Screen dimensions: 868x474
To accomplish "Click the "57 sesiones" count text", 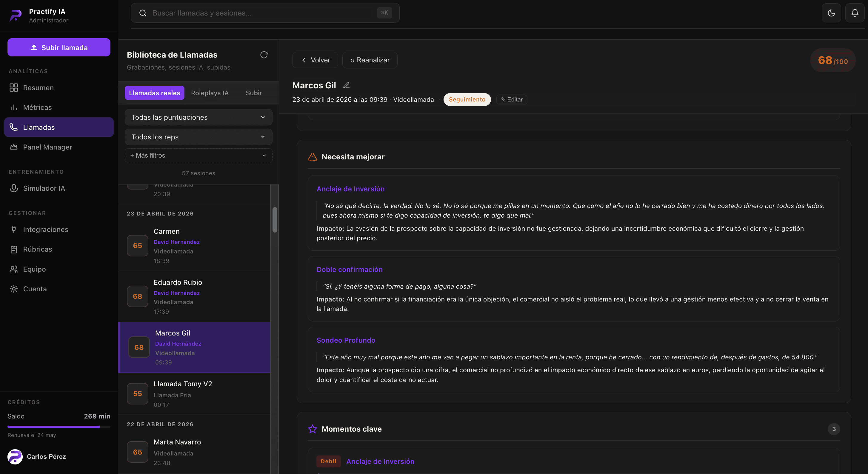I will pos(198,173).
